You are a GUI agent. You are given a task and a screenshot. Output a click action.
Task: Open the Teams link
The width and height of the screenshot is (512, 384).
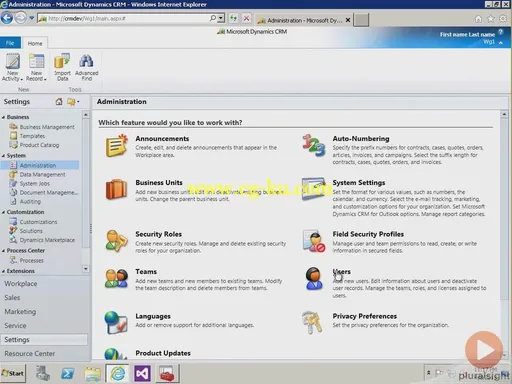tap(146, 272)
